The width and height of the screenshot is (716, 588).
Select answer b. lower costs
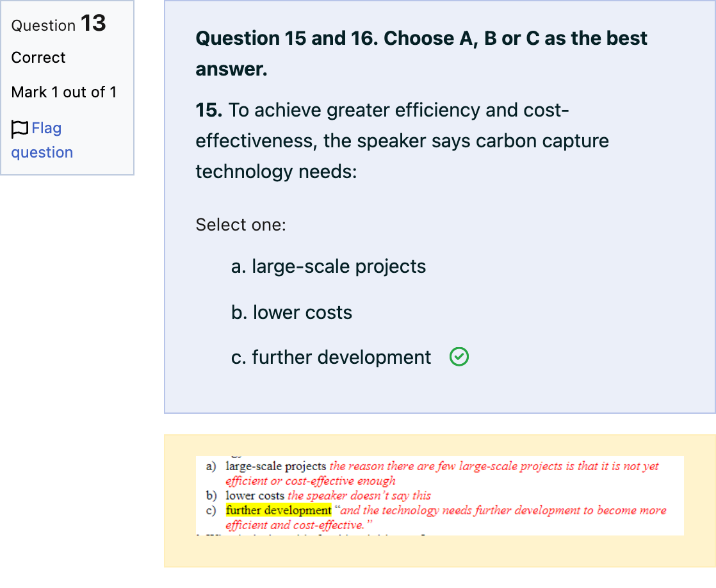click(291, 313)
